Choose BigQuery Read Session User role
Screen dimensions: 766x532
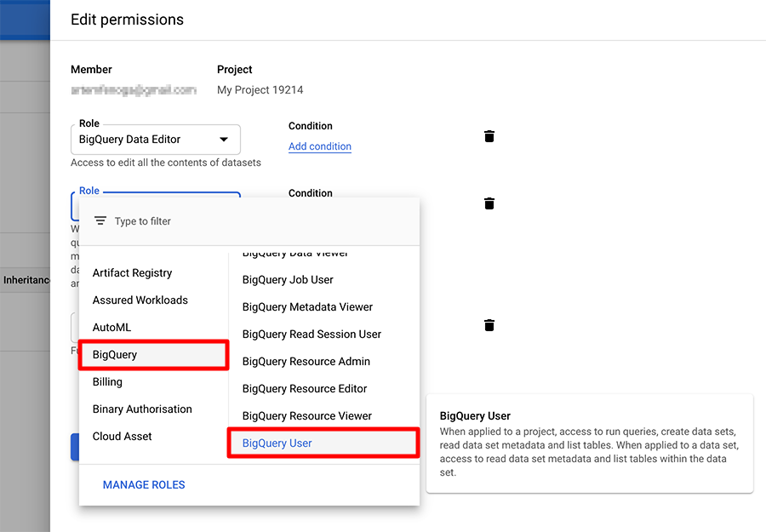click(x=324, y=335)
